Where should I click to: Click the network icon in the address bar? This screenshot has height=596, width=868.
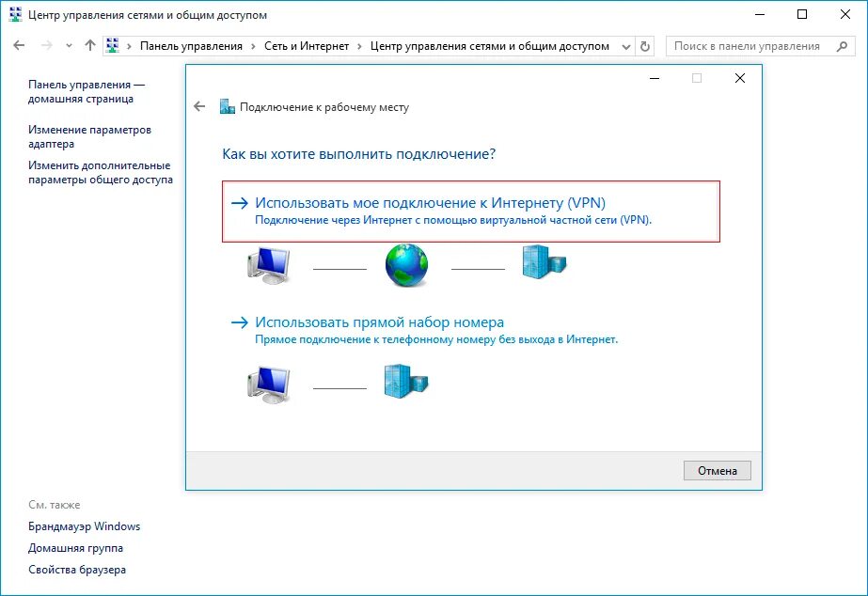[x=112, y=45]
